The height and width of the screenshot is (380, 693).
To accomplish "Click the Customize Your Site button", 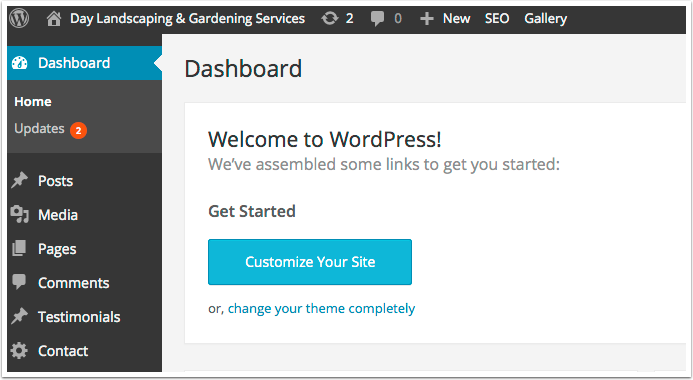I will [310, 262].
